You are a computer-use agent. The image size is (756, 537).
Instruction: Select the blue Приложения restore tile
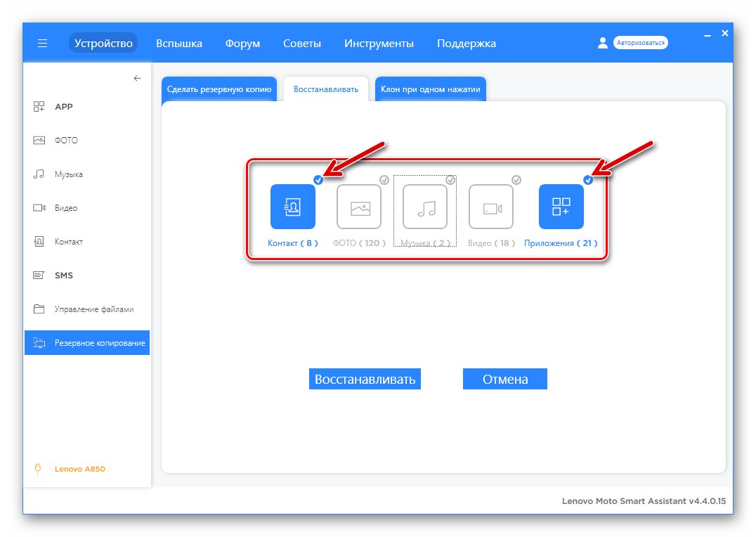click(561, 207)
